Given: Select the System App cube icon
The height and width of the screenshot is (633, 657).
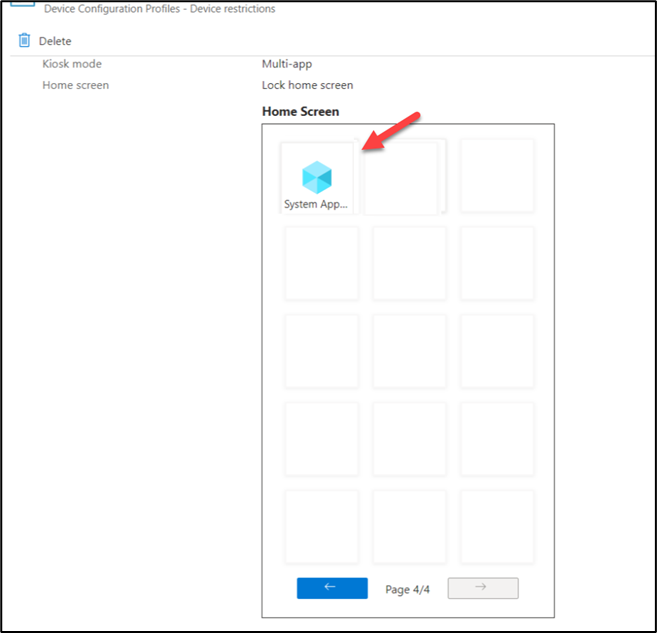Looking at the screenshot, I should [x=316, y=177].
